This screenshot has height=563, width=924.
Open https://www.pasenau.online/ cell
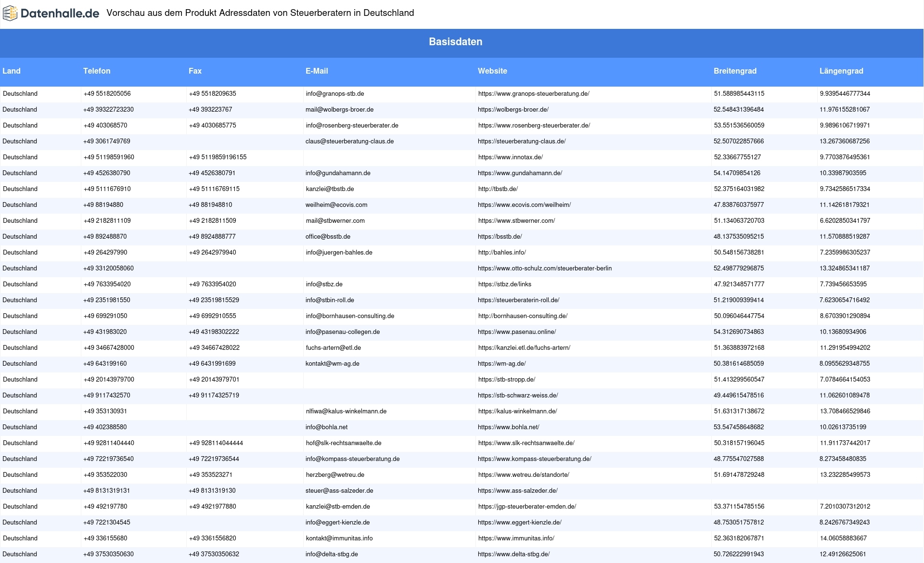click(x=517, y=332)
